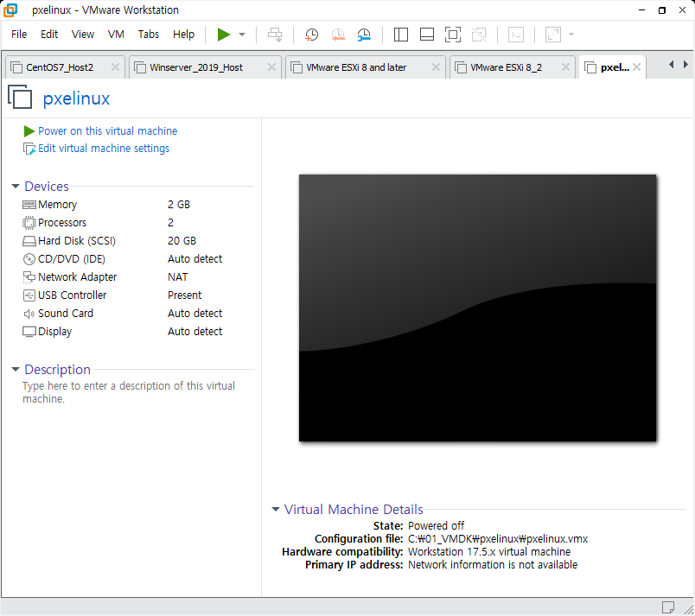The image size is (695, 616).
Task: Open the Help menu
Action: (x=183, y=34)
